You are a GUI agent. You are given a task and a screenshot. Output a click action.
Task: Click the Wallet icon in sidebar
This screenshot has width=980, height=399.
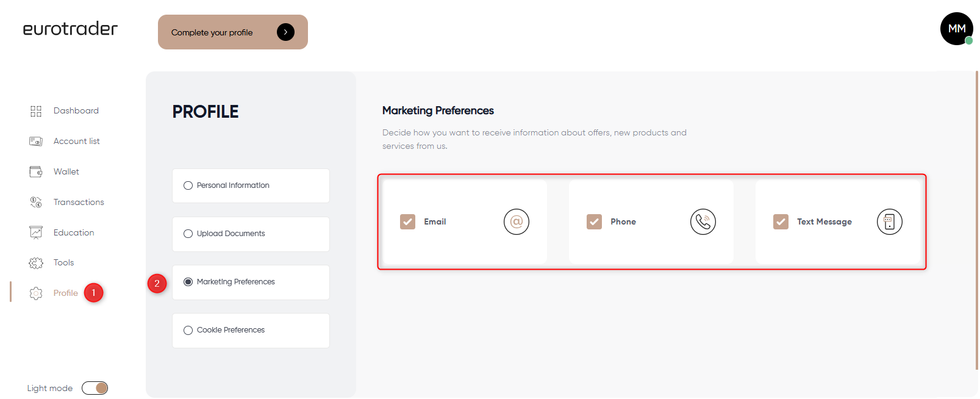point(36,172)
